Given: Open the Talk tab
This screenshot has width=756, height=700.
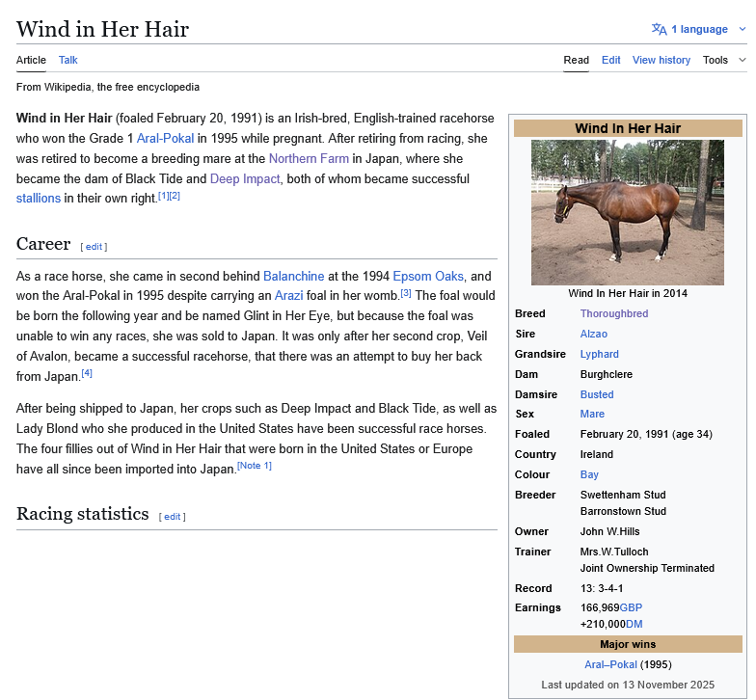Looking at the screenshot, I should point(67,60).
